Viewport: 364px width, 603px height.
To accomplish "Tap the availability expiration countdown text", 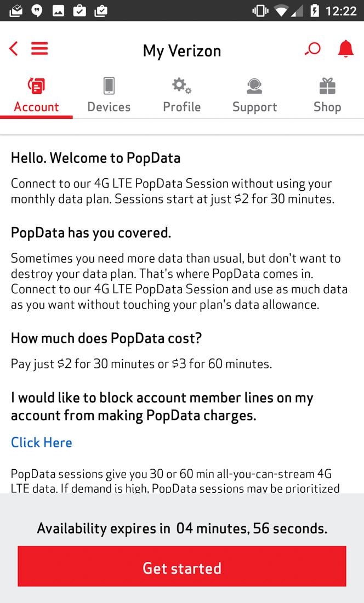I will click(182, 528).
